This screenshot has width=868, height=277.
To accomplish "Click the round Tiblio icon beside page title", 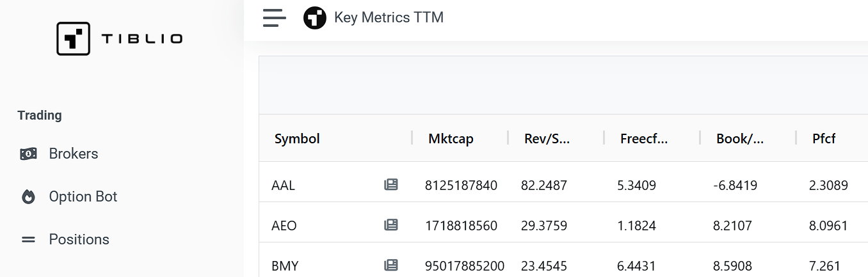I will point(315,18).
